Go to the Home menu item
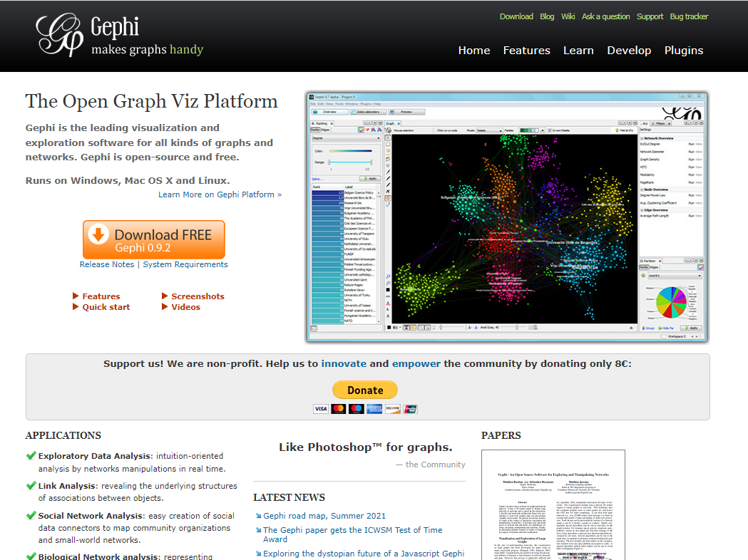Screen dimensions: 748x560 [x=473, y=51]
